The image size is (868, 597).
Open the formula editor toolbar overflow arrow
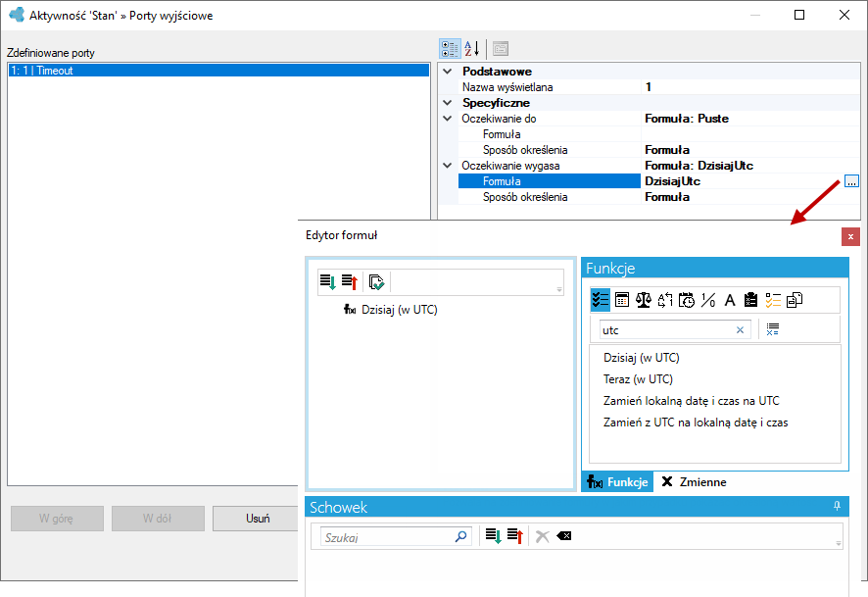[x=559, y=289]
